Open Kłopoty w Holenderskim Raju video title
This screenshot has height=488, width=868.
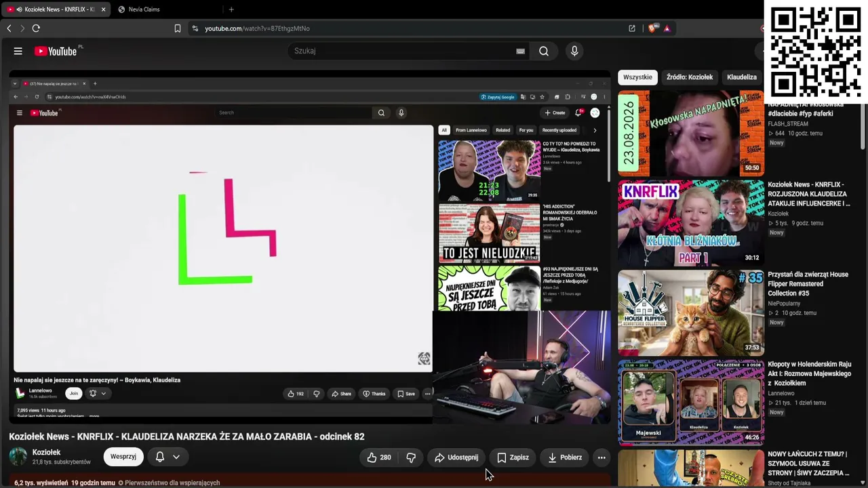[809, 373]
